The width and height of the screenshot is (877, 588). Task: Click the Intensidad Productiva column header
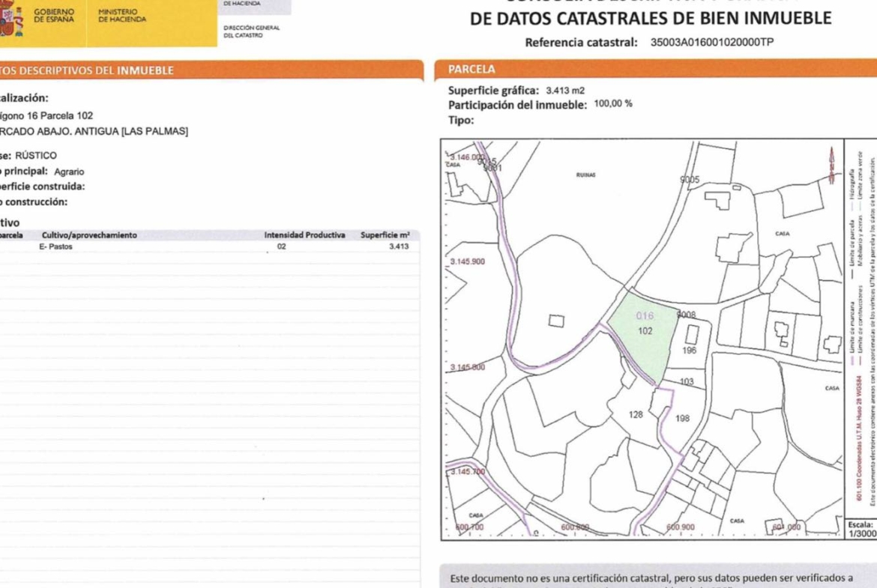pos(304,235)
